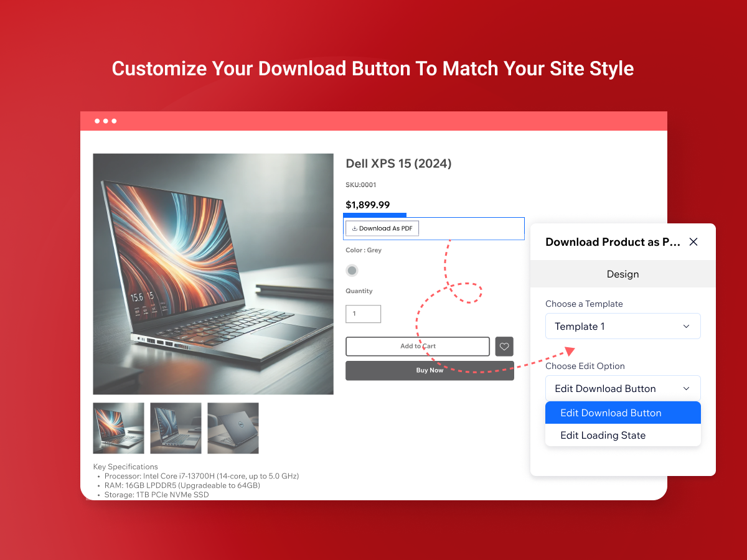Select the second laptop side-view thumbnail

point(176,428)
